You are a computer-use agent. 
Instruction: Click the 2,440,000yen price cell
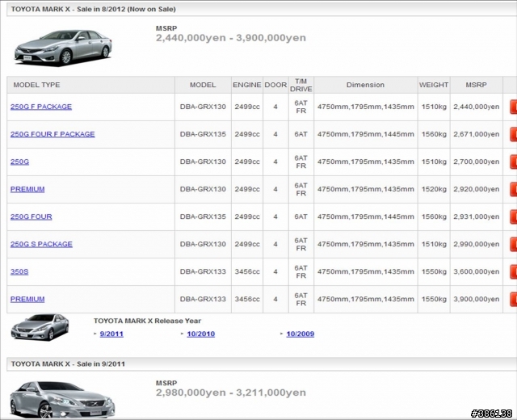[476, 107]
